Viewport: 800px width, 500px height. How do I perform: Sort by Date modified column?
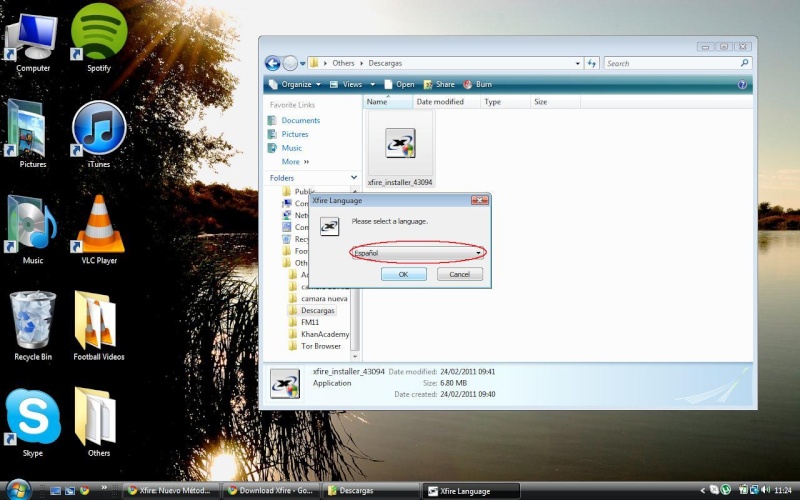click(446, 102)
